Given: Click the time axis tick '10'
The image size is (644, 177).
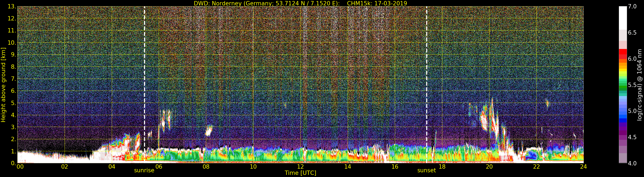Looking at the screenshot, I should click(x=253, y=167).
